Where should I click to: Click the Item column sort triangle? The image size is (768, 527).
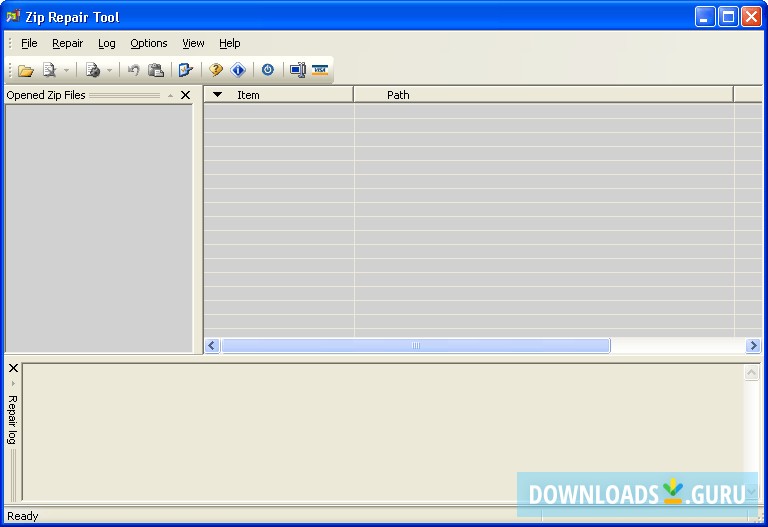pyautogui.click(x=217, y=95)
